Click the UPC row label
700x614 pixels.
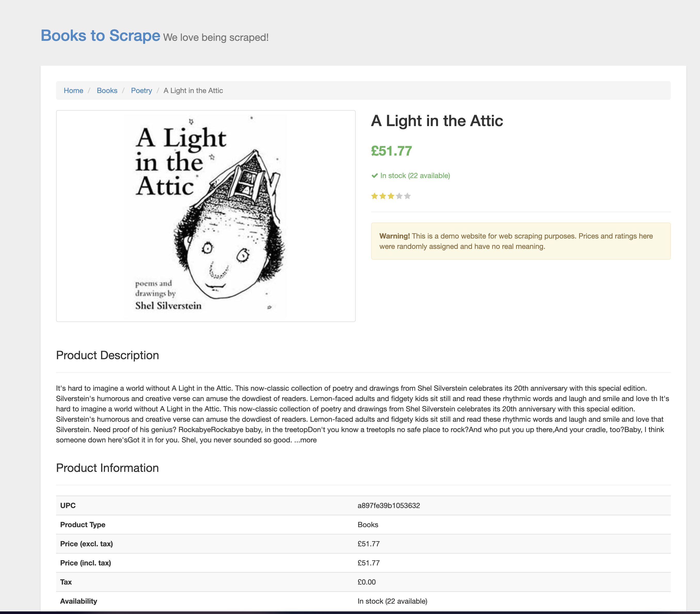pyautogui.click(x=68, y=505)
